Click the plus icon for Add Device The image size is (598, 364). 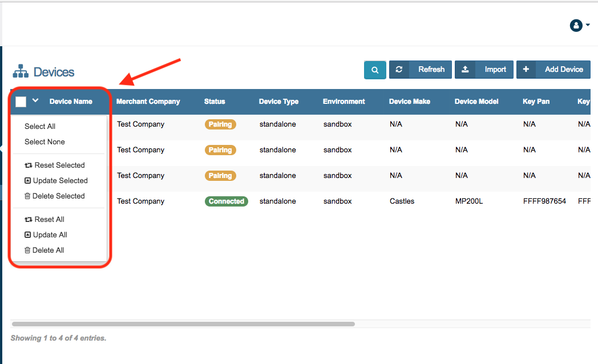(x=526, y=70)
